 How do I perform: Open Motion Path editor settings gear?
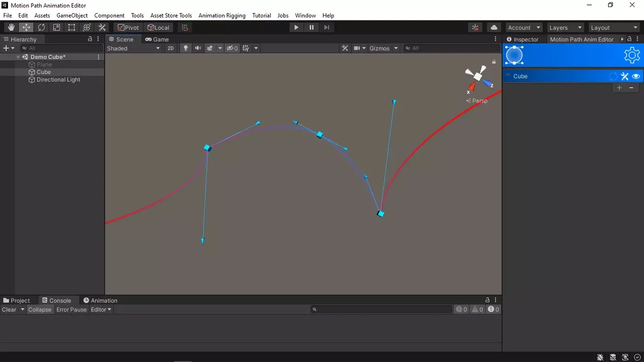(631, 55)
